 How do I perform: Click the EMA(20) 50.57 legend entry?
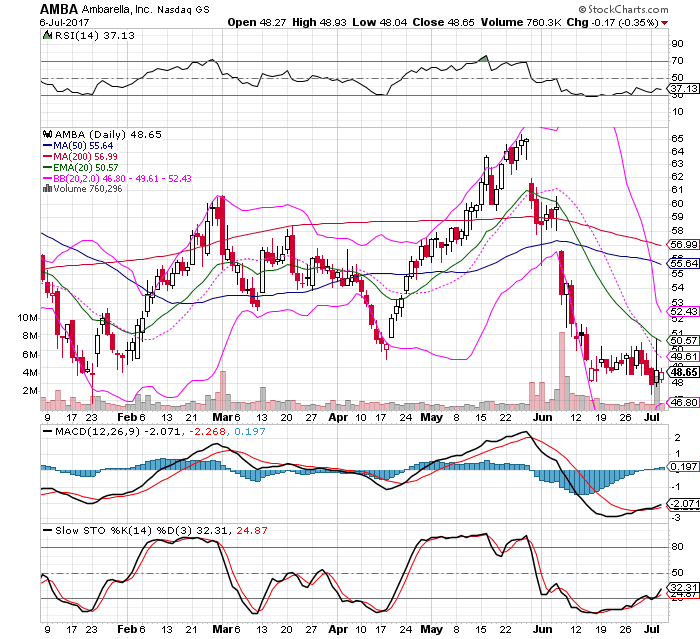tap(81, 167)
